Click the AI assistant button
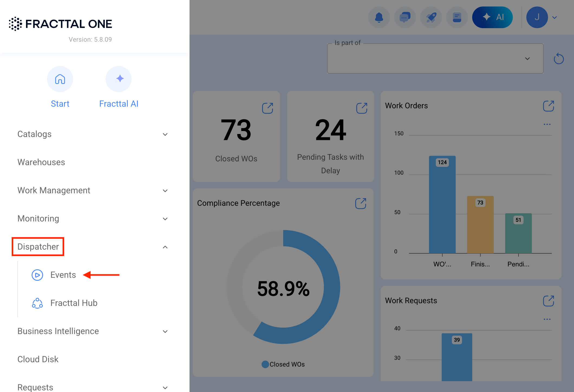 [493, 17]
